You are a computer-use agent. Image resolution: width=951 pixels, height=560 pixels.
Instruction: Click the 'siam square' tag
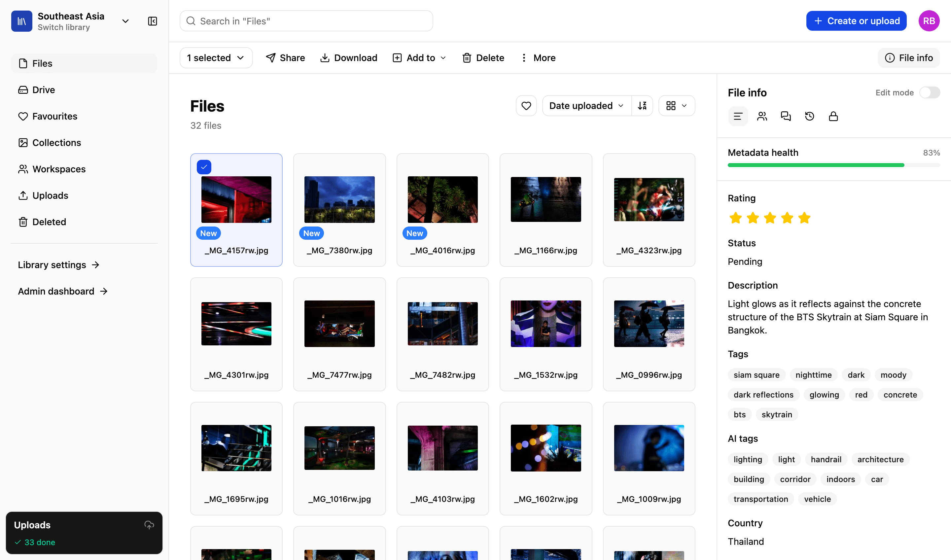coord(756,375)
